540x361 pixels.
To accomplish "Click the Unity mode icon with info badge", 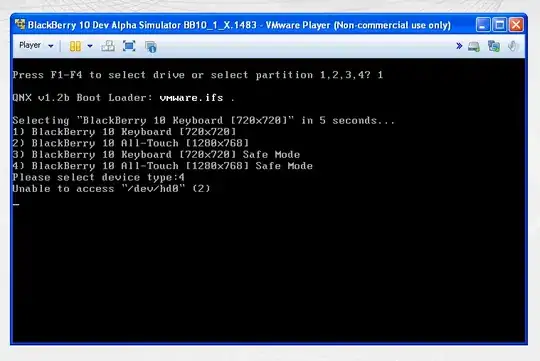I will [x=151, y=47].
